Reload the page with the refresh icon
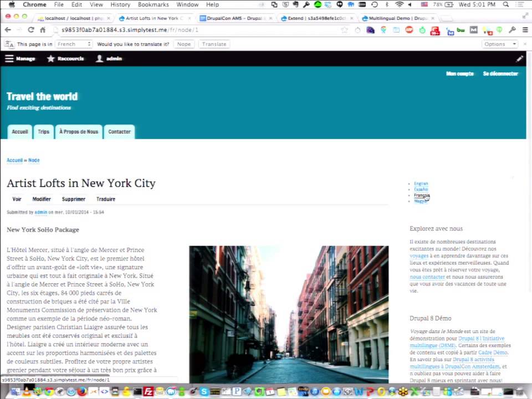The width and height of the screenshot is (532, 399). [31, 30]
